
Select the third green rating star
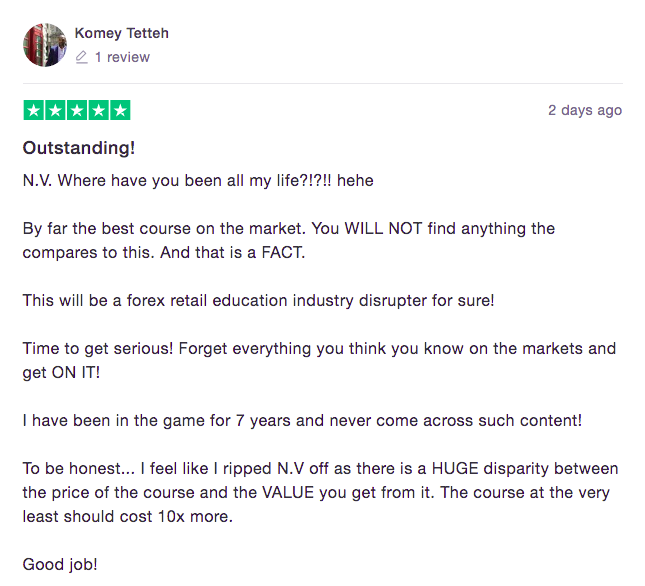click(77, 110)
